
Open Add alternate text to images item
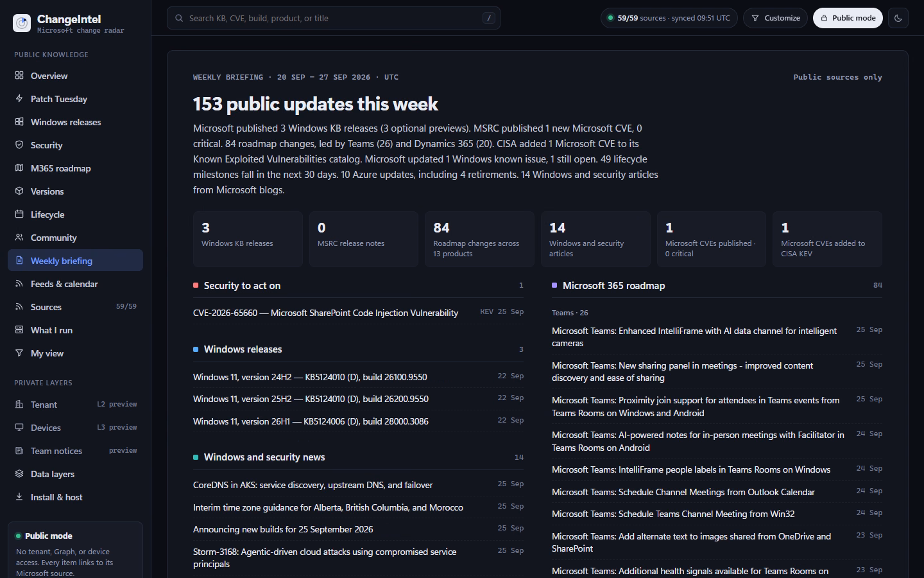(x=717, y=542)
